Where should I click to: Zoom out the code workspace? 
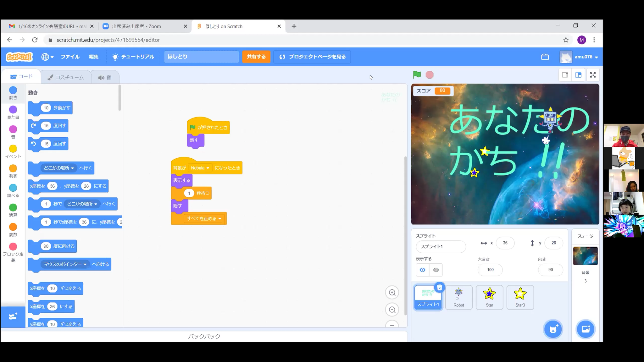point(392,310)
